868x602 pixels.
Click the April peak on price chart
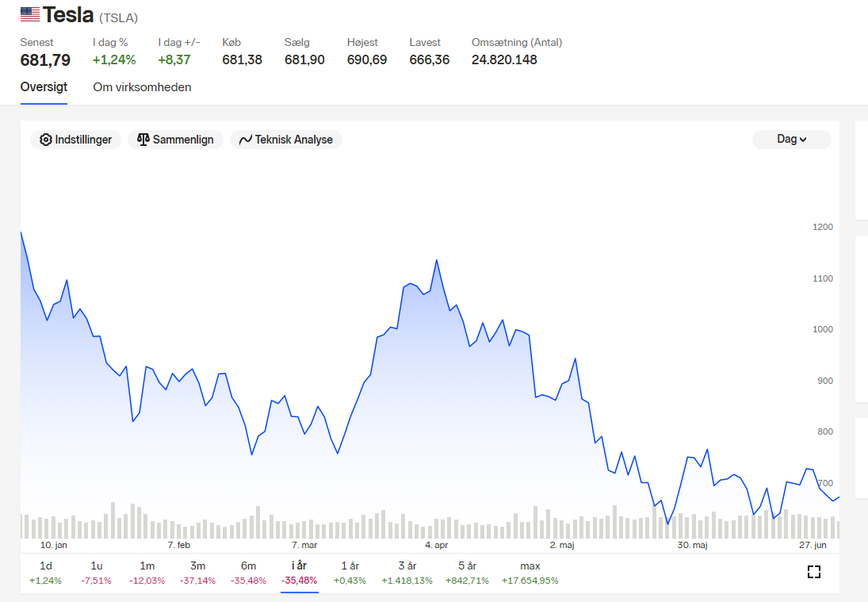tap(437, 259)
